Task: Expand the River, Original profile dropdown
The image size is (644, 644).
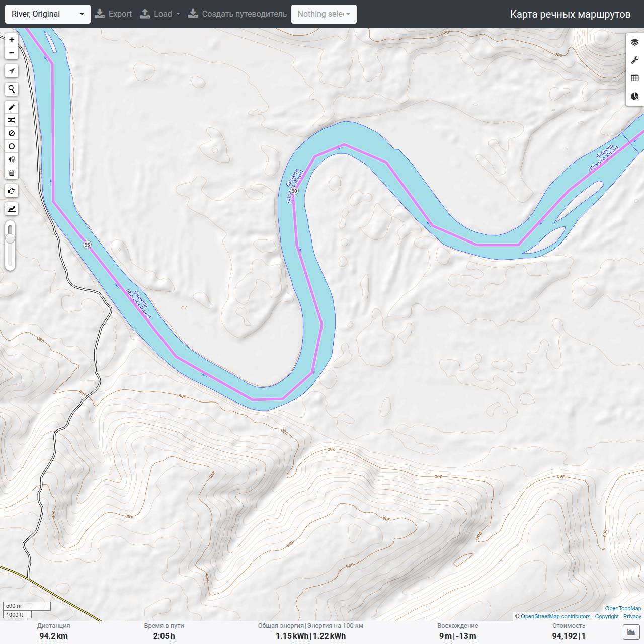Action: 48,14
